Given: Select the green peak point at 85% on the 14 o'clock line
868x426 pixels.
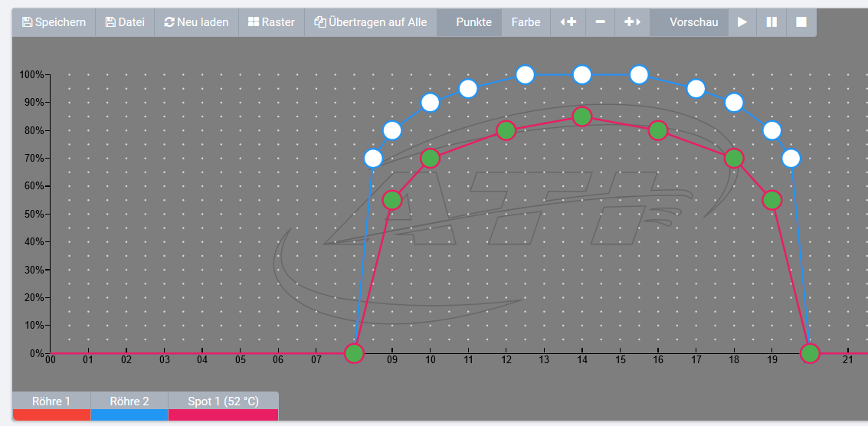Looking at the screenshot, I should pos(582,116).
